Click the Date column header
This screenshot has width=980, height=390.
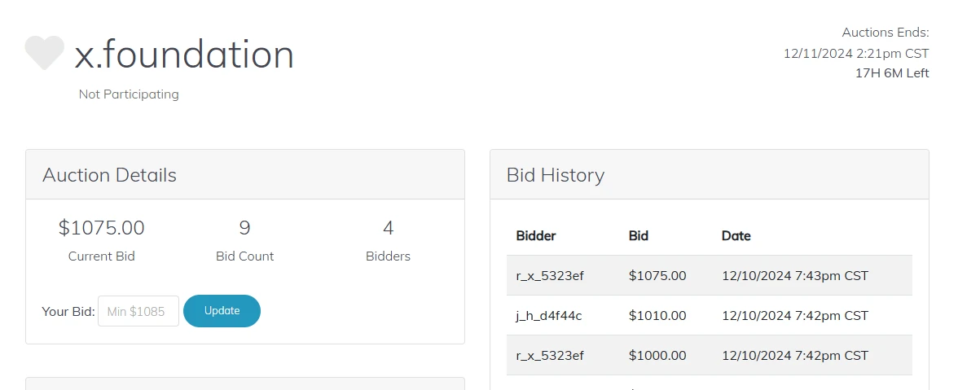coord(736,236)
